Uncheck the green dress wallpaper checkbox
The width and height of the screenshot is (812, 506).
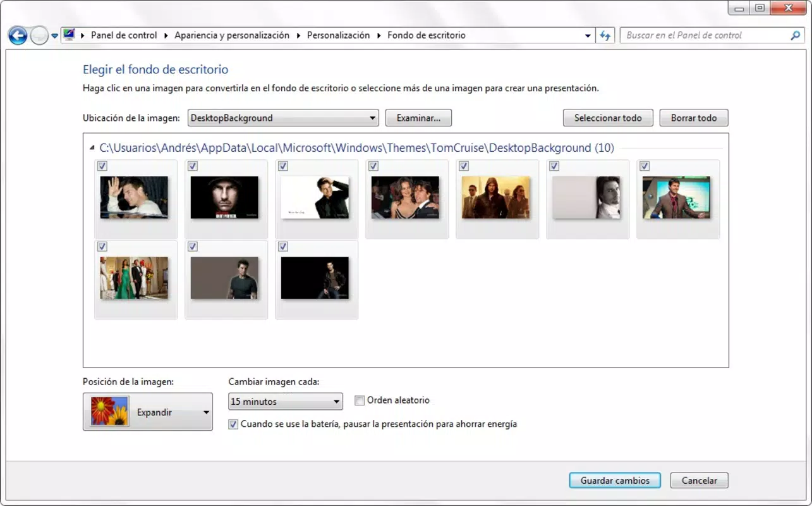coord(102,247)
